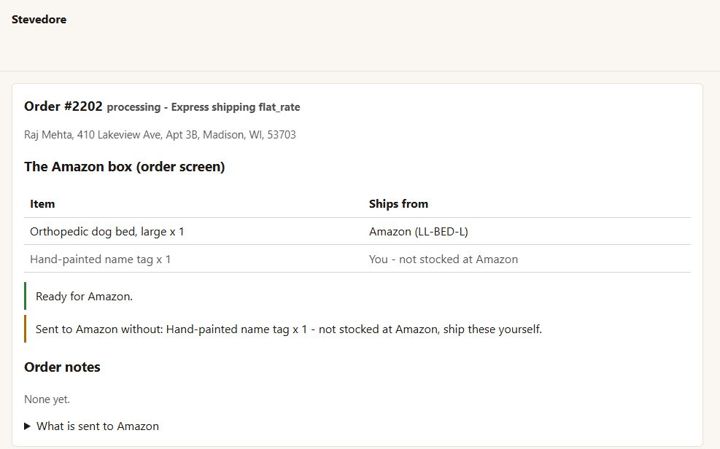Click the Ships from column header

(x=399, y=204)
